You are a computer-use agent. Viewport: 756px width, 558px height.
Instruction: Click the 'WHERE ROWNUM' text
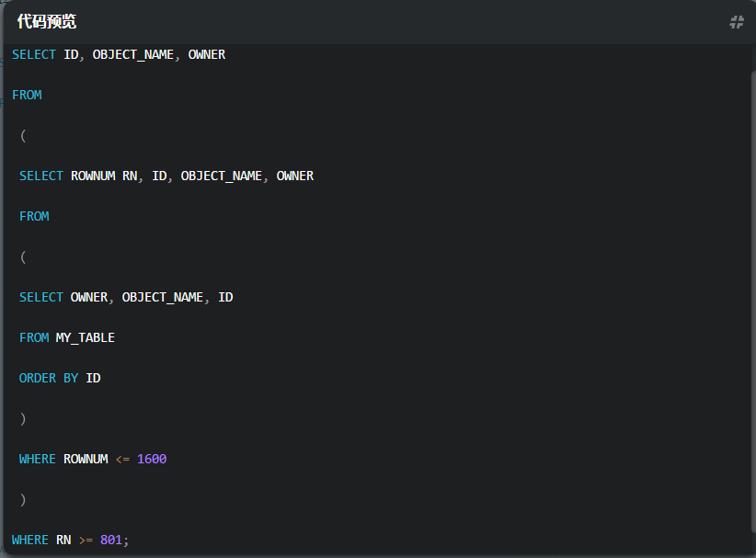pyautogui.click(x=63, y=460)
